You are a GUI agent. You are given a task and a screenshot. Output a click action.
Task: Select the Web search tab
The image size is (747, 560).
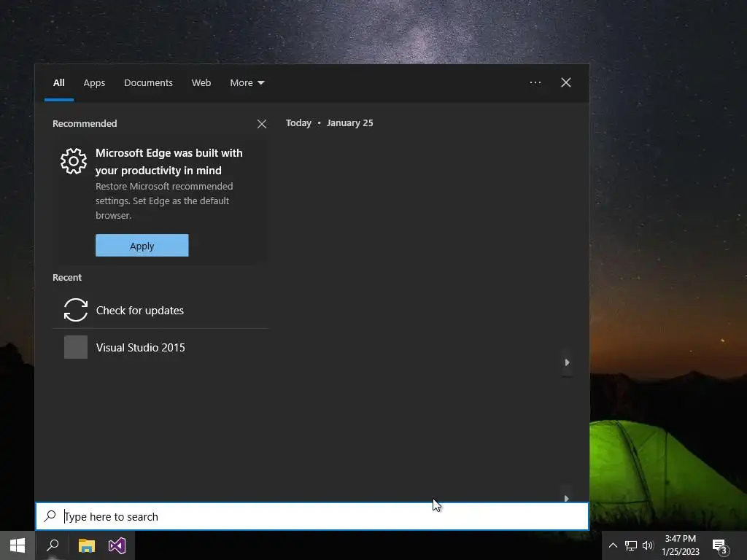pos(201,83)
